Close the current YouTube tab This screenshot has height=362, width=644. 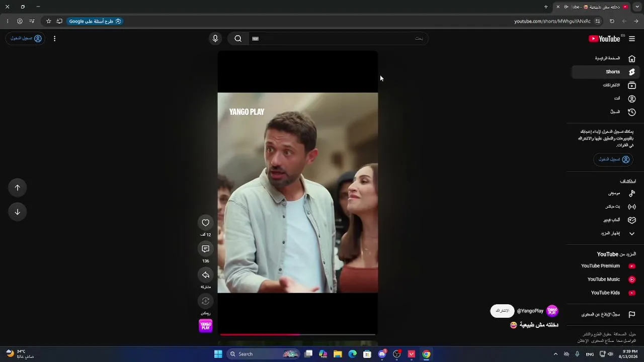point(558,7)
